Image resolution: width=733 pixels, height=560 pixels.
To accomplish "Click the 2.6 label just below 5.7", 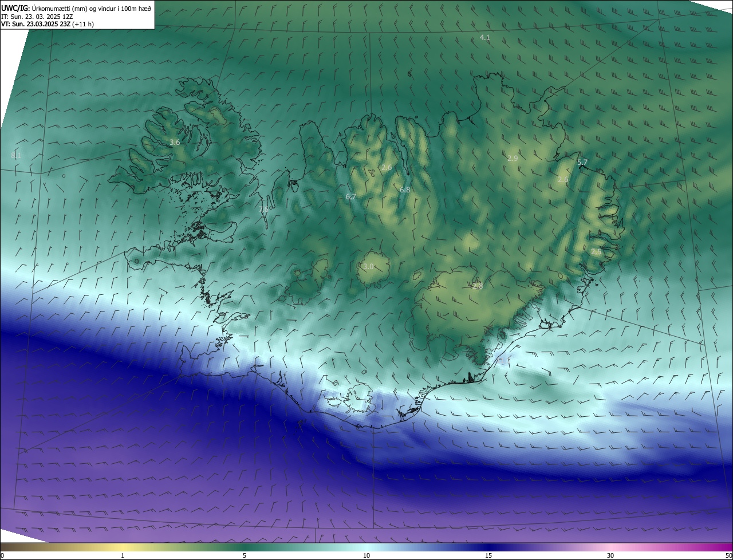I will 563,180.
